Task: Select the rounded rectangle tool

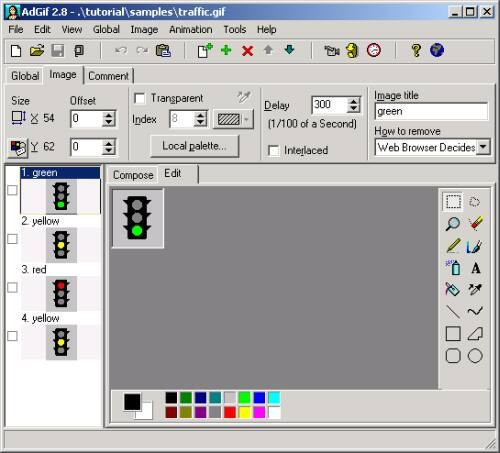Action: 453,356
